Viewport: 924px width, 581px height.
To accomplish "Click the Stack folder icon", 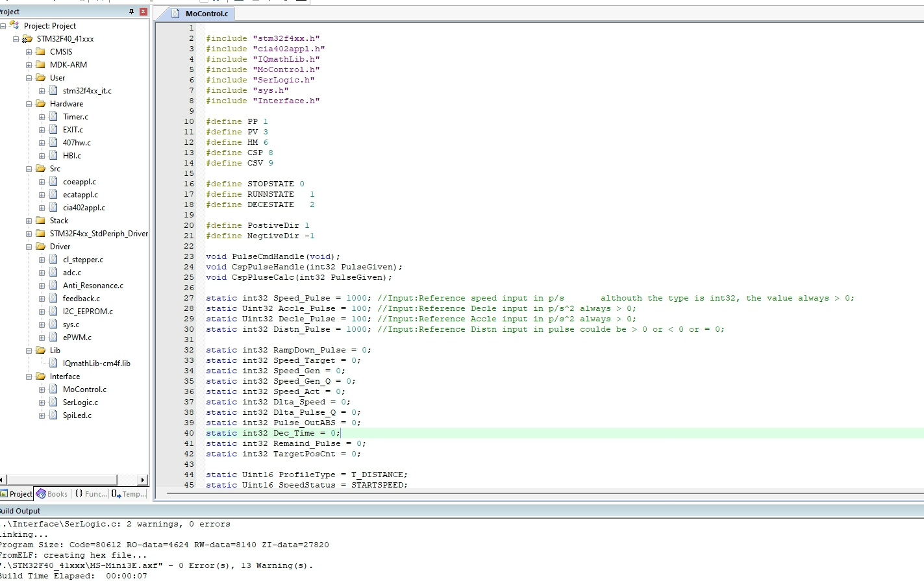I will [40, 221].
